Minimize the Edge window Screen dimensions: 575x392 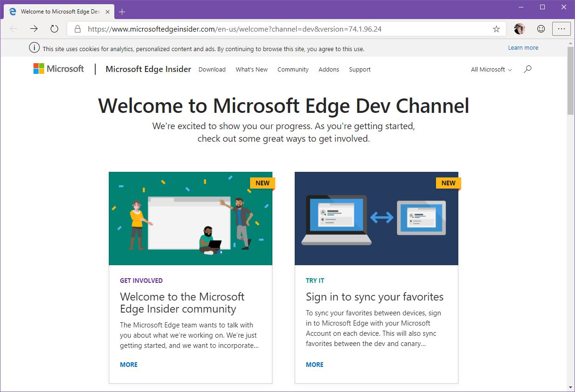[522, 7]
